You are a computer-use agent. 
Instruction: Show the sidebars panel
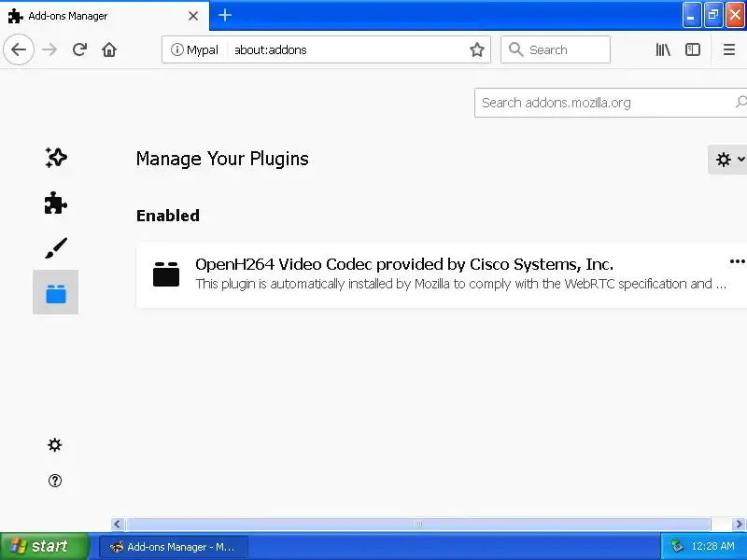tap(693, 49)
